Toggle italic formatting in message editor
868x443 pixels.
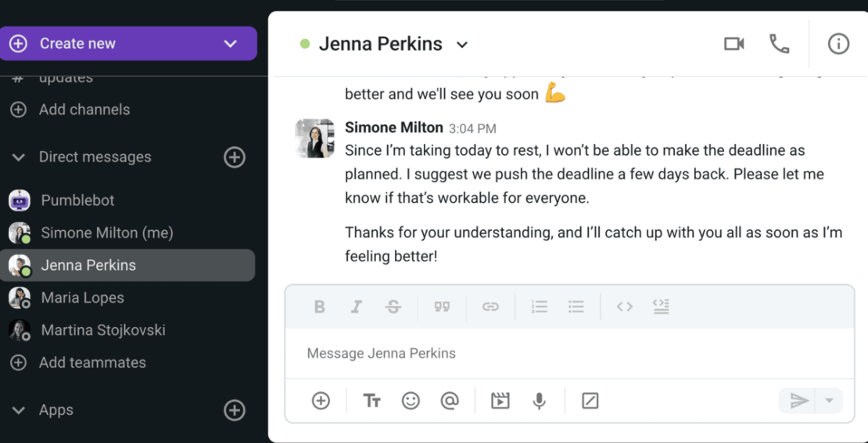357,307
